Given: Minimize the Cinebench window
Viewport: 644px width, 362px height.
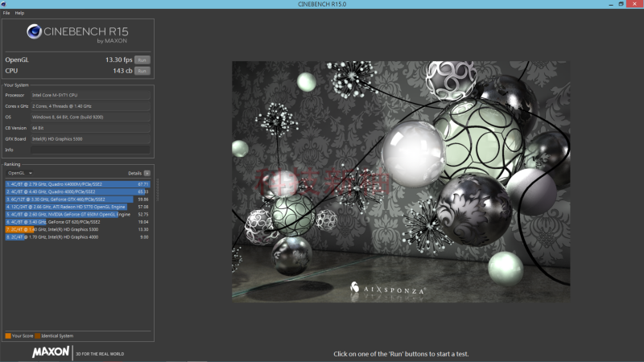Looking at the screenshot, I should pos(611,4).
